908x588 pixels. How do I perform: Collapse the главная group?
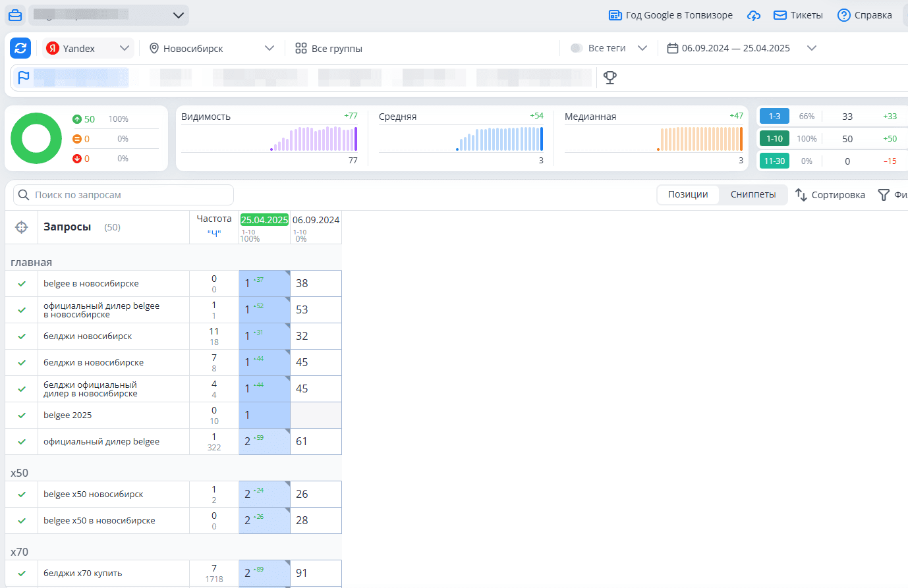click(x=31, y=262)
